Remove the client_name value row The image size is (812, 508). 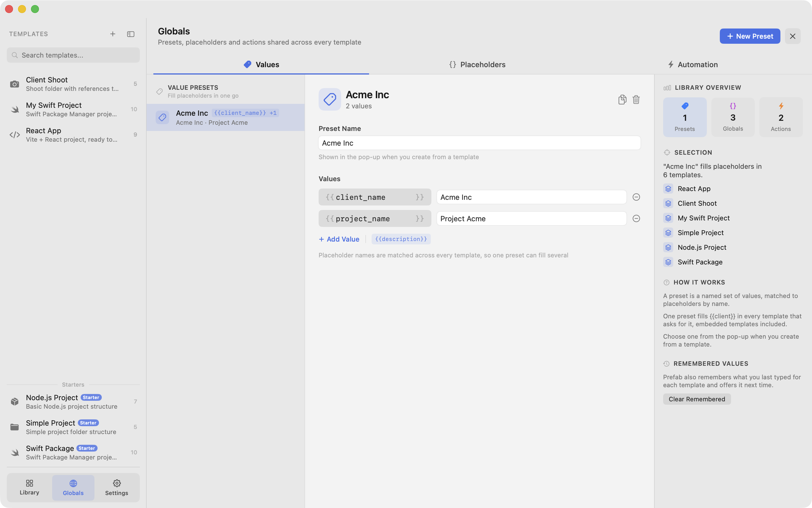coord(636,197)
